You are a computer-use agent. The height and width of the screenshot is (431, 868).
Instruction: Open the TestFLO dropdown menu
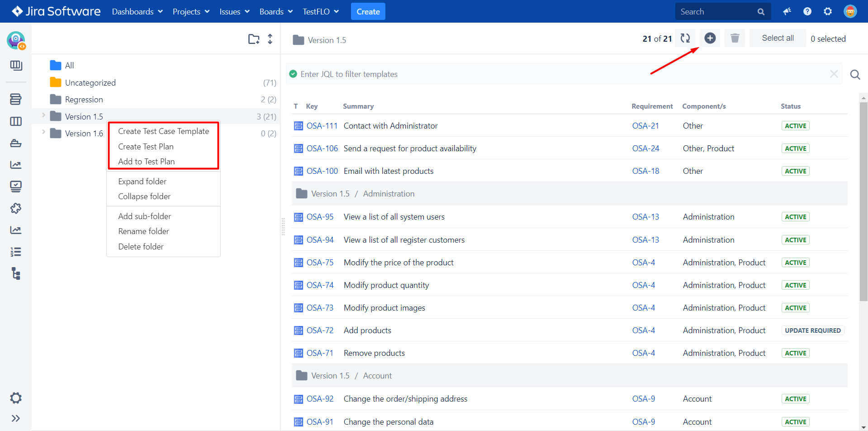tap(321, 12)
